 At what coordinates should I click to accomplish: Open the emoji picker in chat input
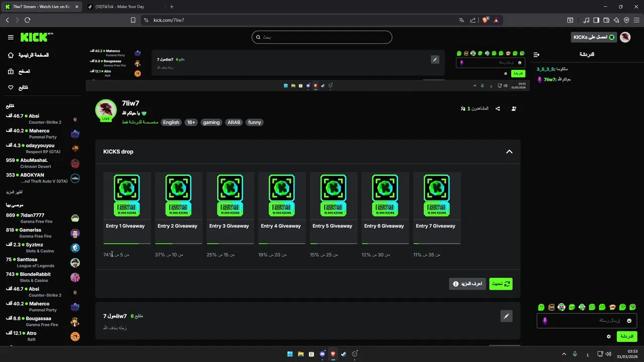click(629, 321)
